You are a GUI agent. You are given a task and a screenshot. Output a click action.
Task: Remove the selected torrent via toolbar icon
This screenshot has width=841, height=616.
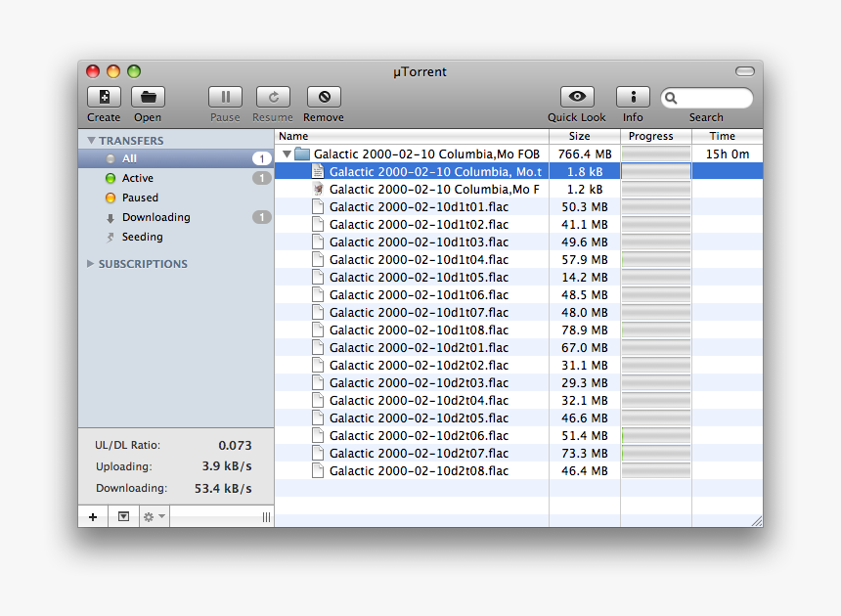[324, 97]
